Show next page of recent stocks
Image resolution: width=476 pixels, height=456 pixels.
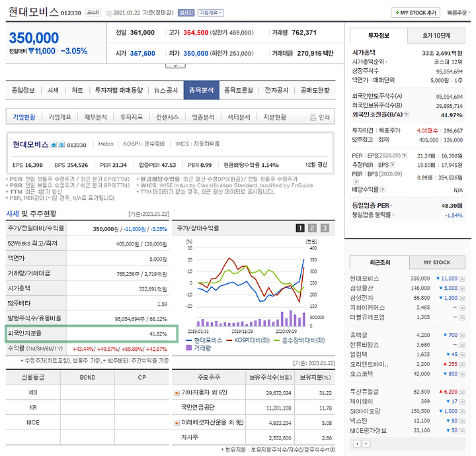(366, 443)
